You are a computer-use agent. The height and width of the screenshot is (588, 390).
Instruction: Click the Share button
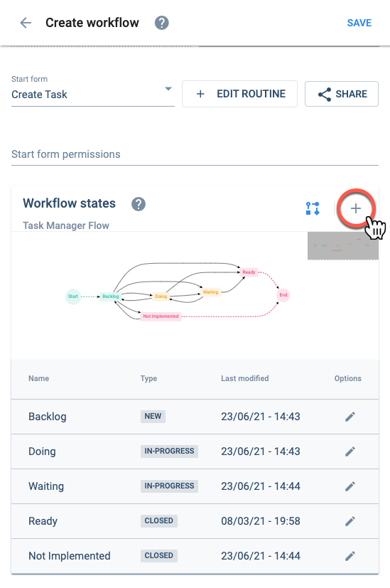pyautogui.click(x=342, y=94)
